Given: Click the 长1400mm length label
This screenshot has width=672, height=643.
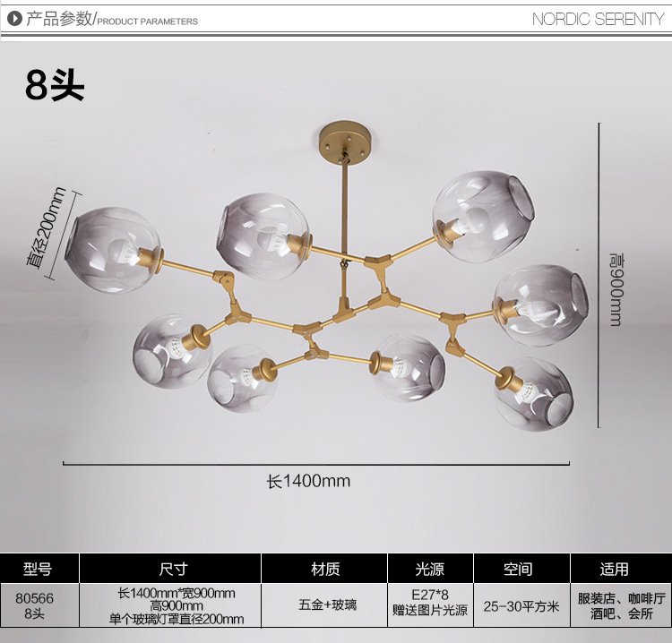Looking at the screenshot, I should click(308, 481).
